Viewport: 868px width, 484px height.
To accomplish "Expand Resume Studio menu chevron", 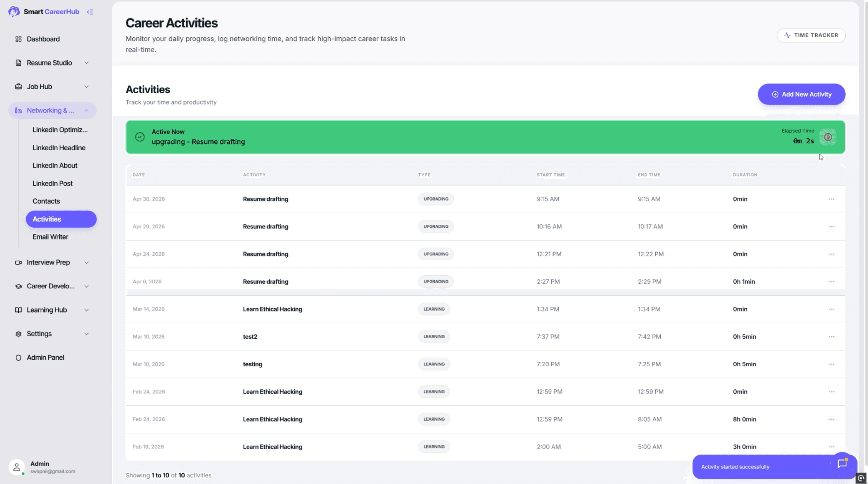I will [x=87, y=63].
